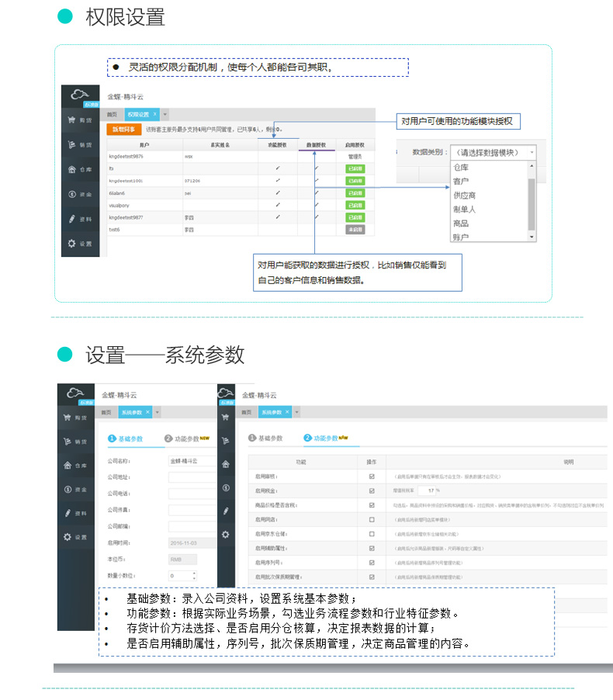Toggle the 启用审核 checkbox
The image size is (613, 700).
(x=372, y=476)
